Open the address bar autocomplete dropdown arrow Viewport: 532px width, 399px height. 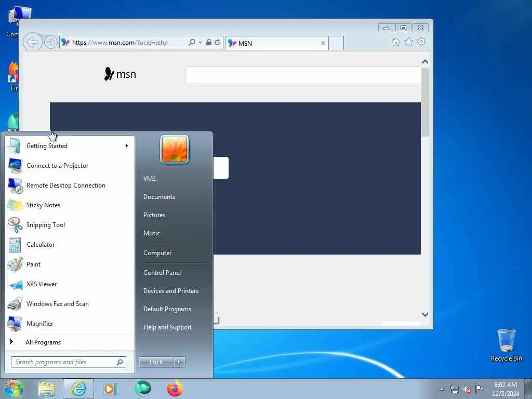click(x=200, y=43)
